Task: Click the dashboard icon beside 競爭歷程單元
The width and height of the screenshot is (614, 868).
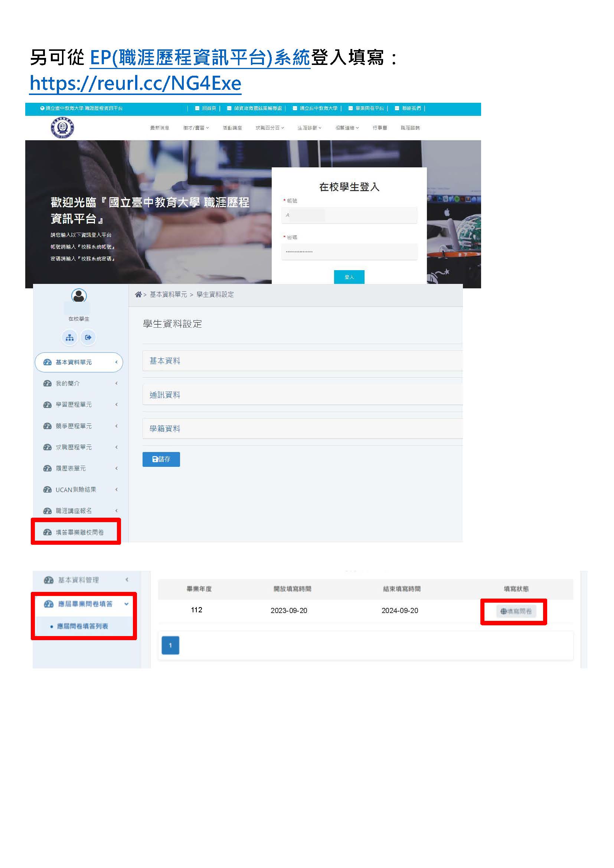Action: [x=47, y=426]
